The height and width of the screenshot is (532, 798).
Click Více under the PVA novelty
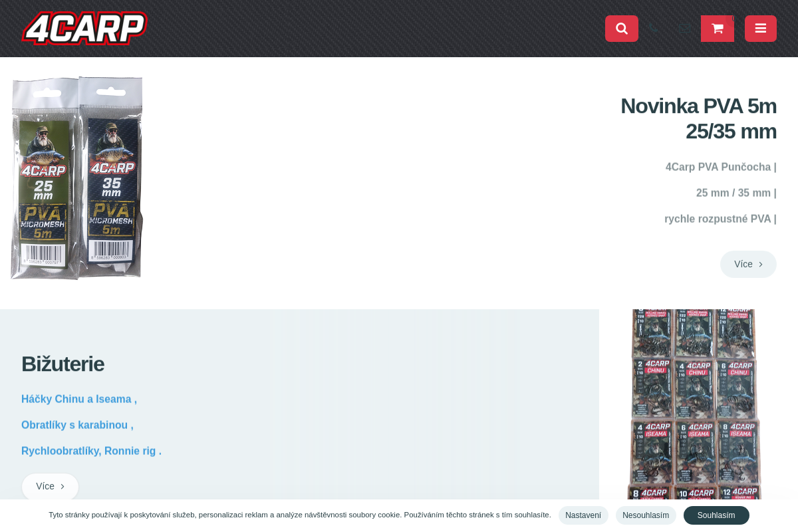(748, 264)
